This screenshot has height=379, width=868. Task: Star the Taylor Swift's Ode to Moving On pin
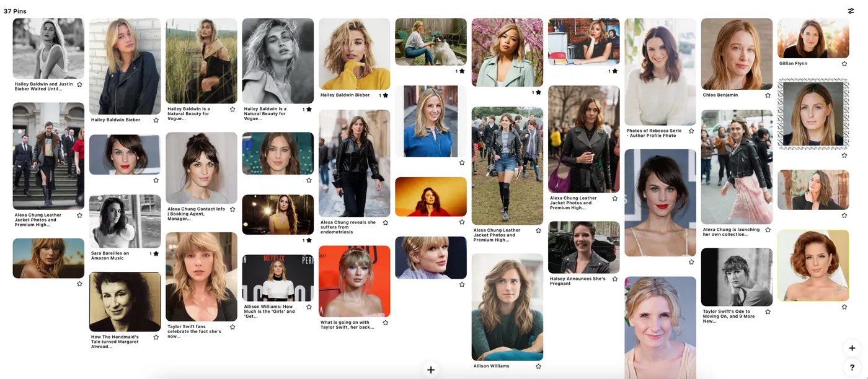click(768, 312)
